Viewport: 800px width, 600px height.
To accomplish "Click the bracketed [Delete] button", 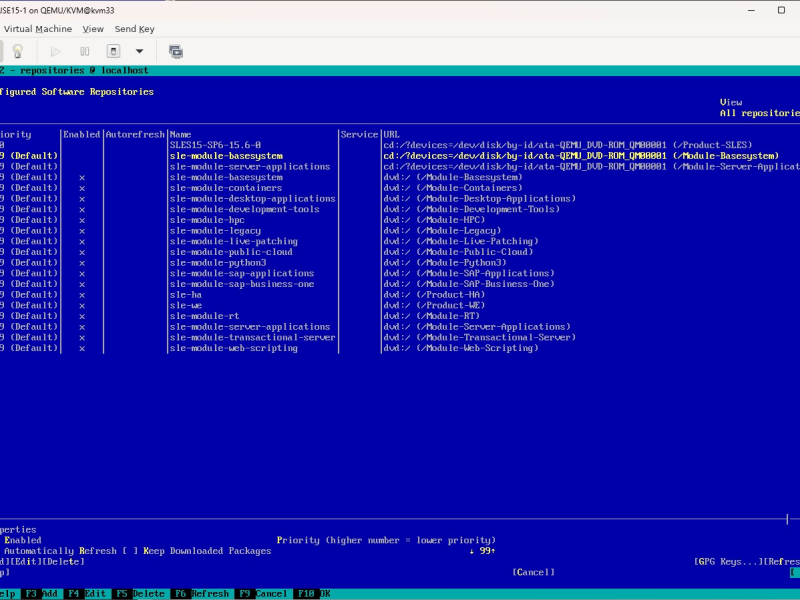I will pos(63,562).
